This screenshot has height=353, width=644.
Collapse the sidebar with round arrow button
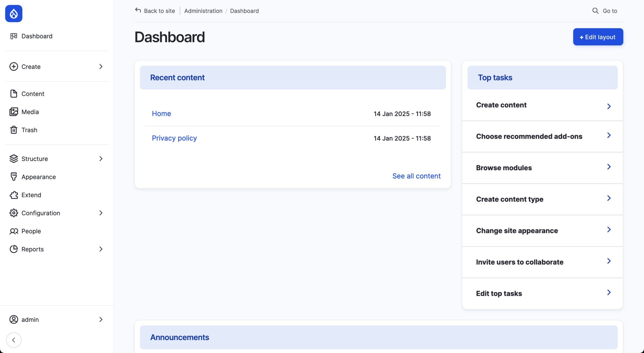point(14,340)
